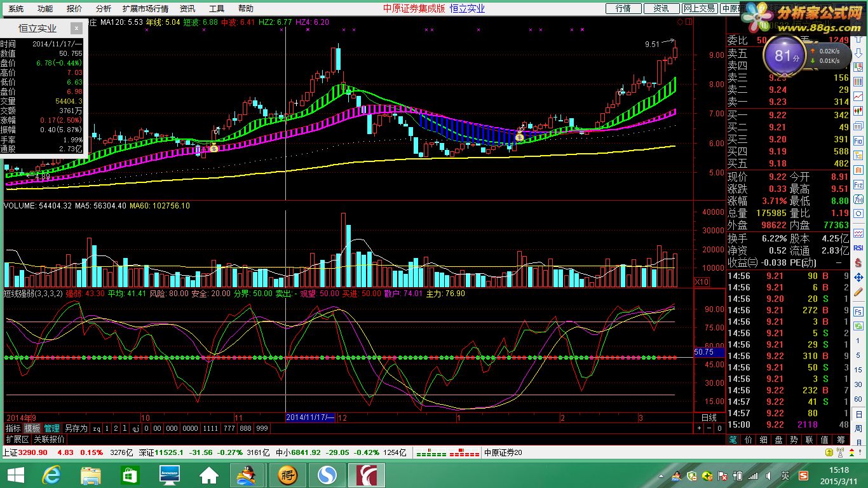Open the QQ penguin taskbar icon
Viewport: 868px width, 488px height.
click(248, 474)
